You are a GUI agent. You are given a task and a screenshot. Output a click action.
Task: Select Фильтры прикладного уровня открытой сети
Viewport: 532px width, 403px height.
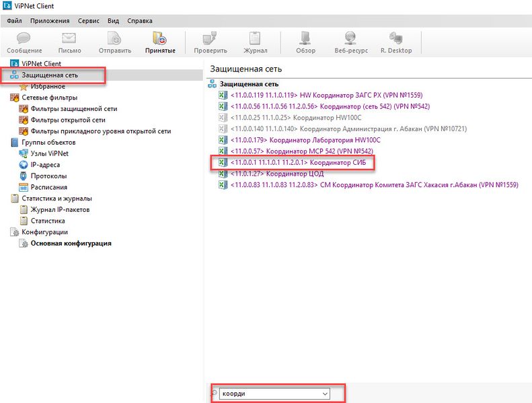tap(101, 131)
